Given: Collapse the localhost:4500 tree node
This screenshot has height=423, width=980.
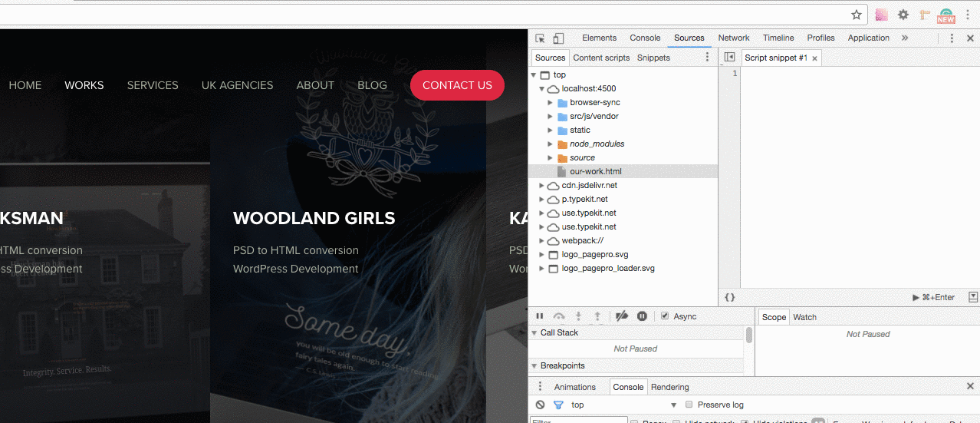Looking at the screenshot, I should tap(541, 89).
